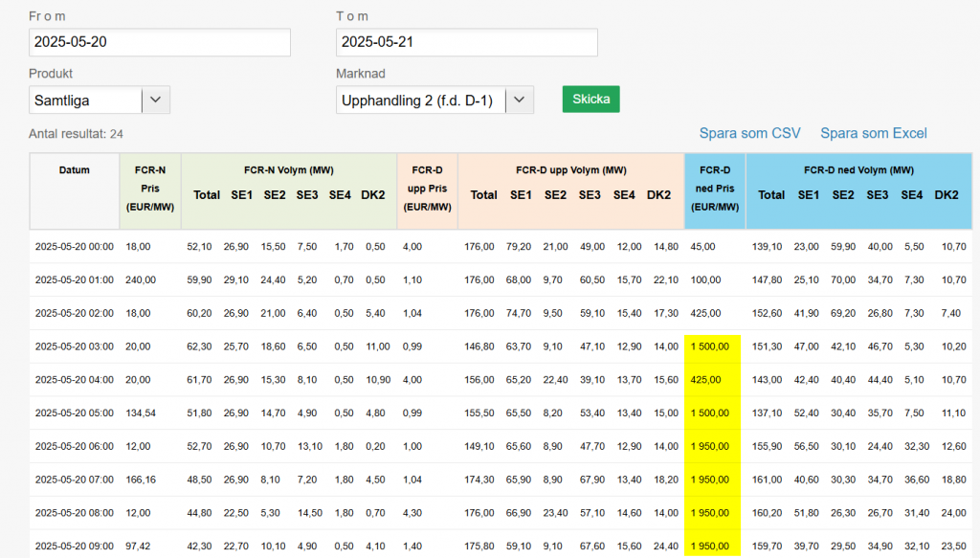Click the DK2 subheader under FCR-D ned Volym
The width and height of the screenshot is (980, 558).
tap(946, 194)
